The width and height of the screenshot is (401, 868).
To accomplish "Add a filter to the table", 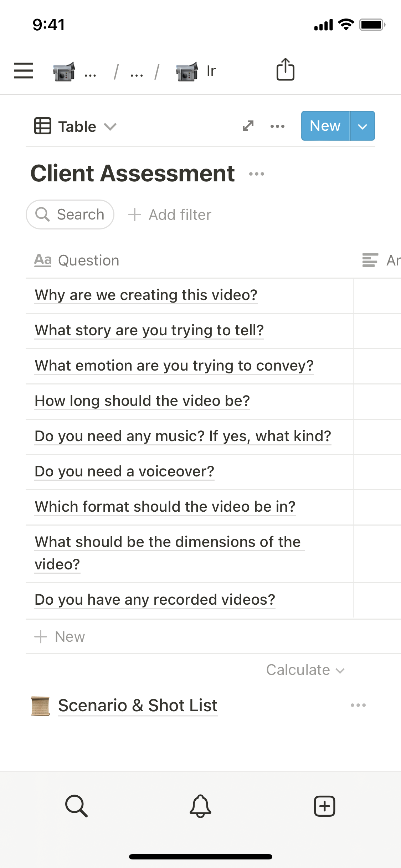I will (x=170, y=215).
